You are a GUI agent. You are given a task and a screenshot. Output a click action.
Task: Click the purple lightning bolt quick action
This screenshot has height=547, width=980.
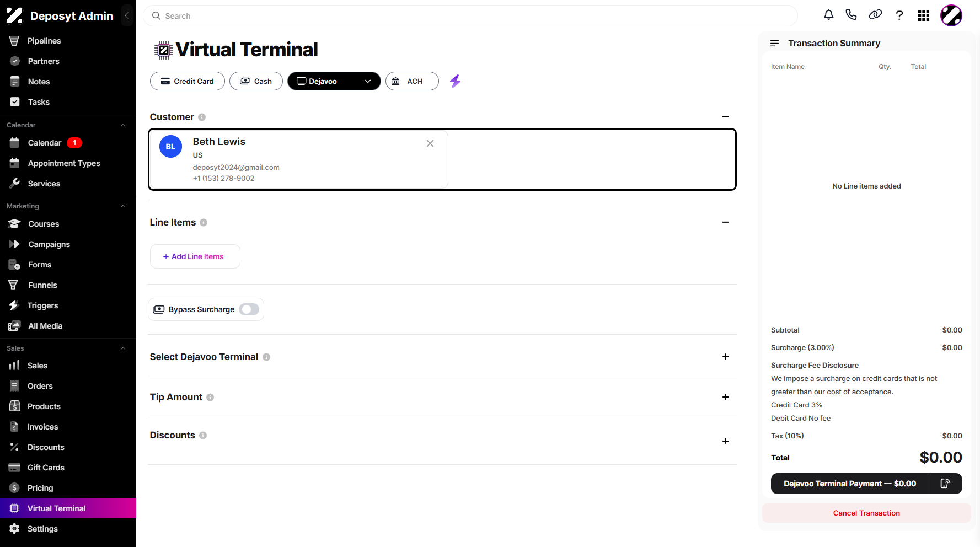455,81
